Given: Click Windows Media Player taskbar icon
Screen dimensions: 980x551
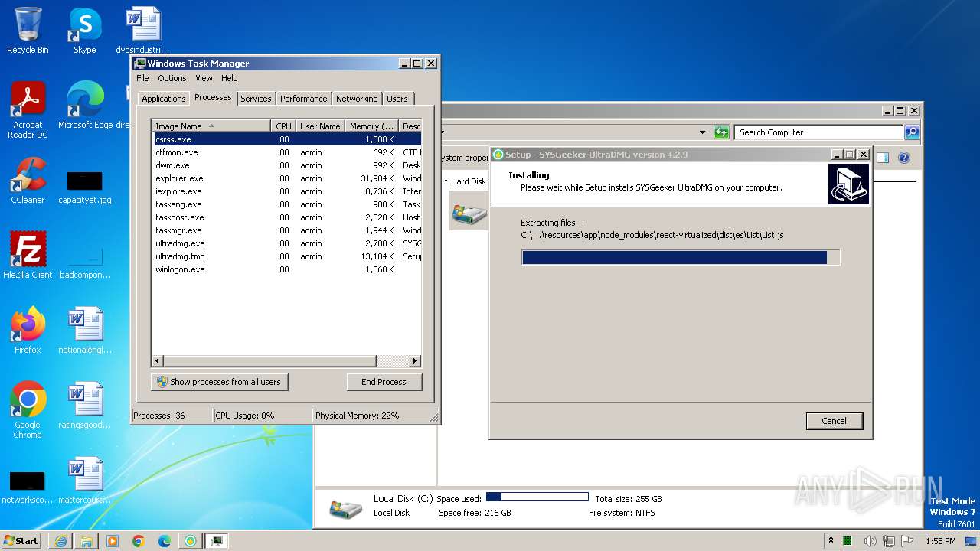Looking at the screenshot, I should pyautogui.click(x=113, y=541).
